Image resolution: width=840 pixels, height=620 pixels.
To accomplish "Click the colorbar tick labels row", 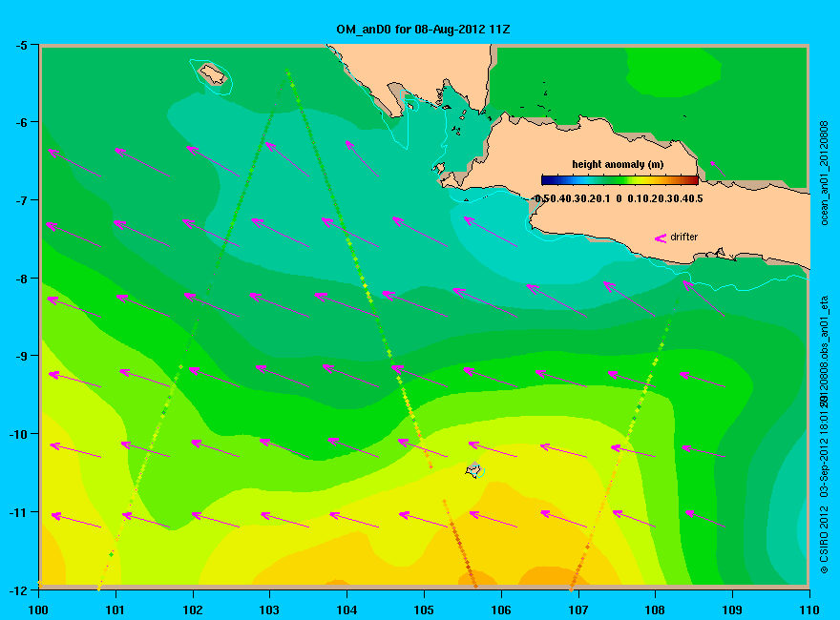I will pyautogui.click(x=619, y=198).
